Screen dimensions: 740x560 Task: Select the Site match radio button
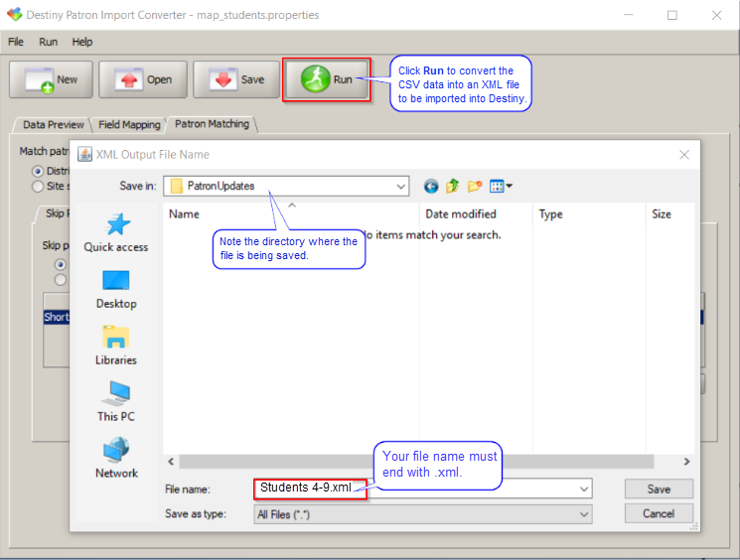[x=39, y=186]
